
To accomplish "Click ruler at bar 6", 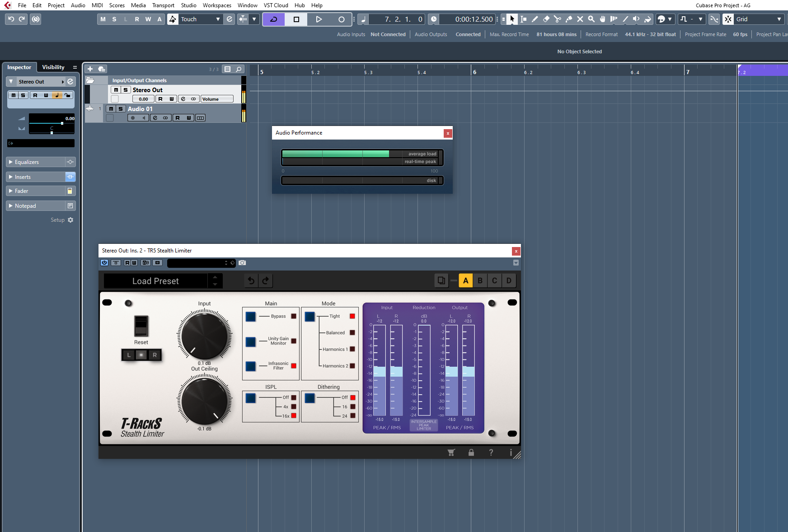I will coord(474,72).
